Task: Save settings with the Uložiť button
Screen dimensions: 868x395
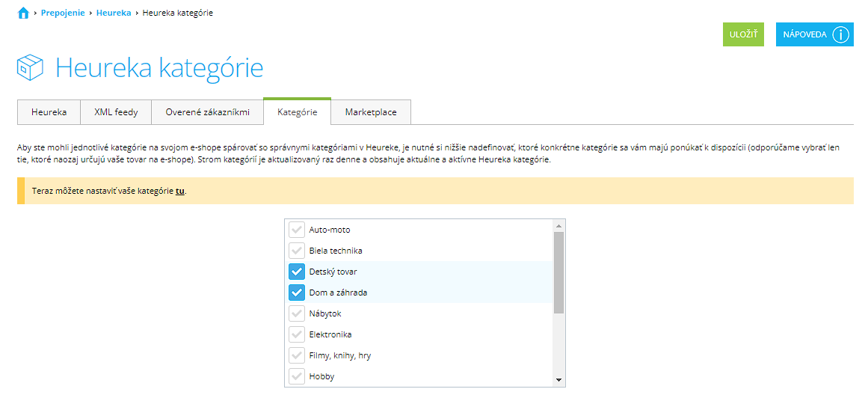Action: click(743, 34)
